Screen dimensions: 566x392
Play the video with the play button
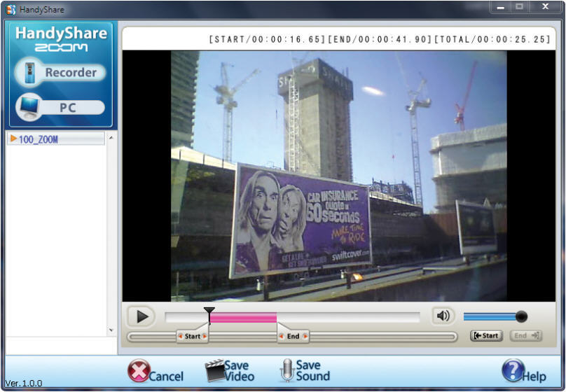point(142,316)
